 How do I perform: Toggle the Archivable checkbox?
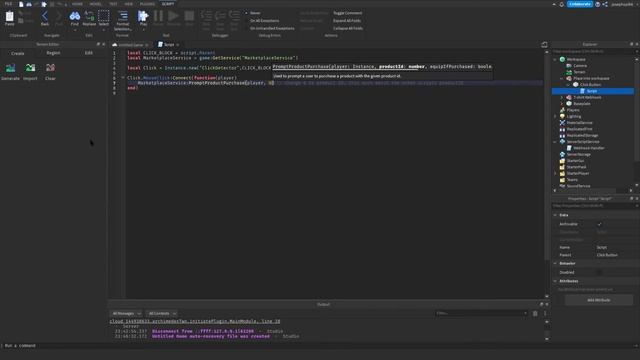click(x=600, y=224)
